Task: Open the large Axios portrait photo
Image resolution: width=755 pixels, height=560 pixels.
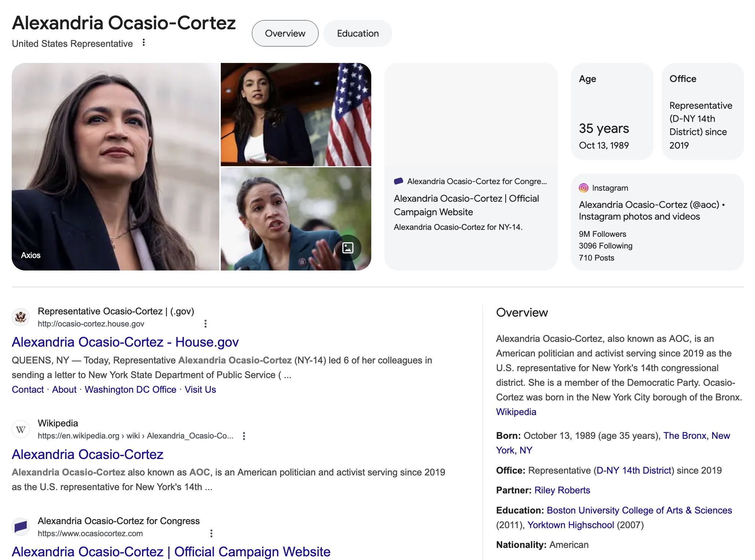Action: pyautogui.click(x=115, y=167)
